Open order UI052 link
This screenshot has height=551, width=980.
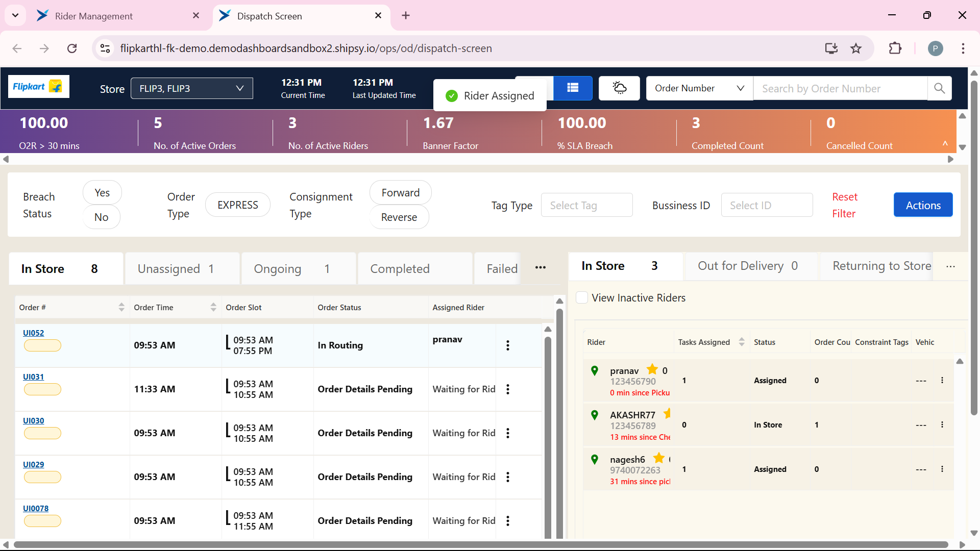[x=33, y=333]
